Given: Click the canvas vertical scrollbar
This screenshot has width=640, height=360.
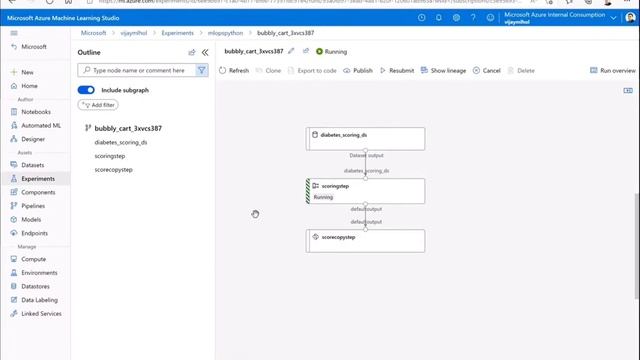Looking at the screenshot, I should (x=637, y=246).
